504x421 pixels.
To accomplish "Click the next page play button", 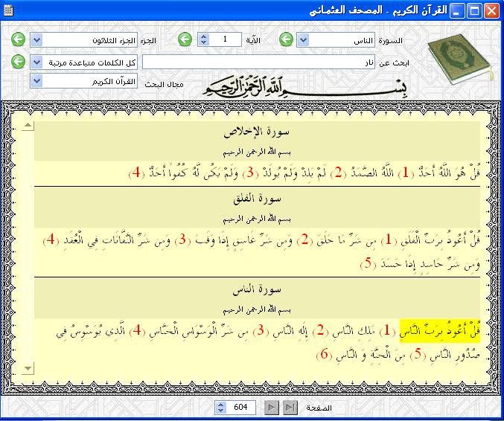I will click(x=271, y=408).
